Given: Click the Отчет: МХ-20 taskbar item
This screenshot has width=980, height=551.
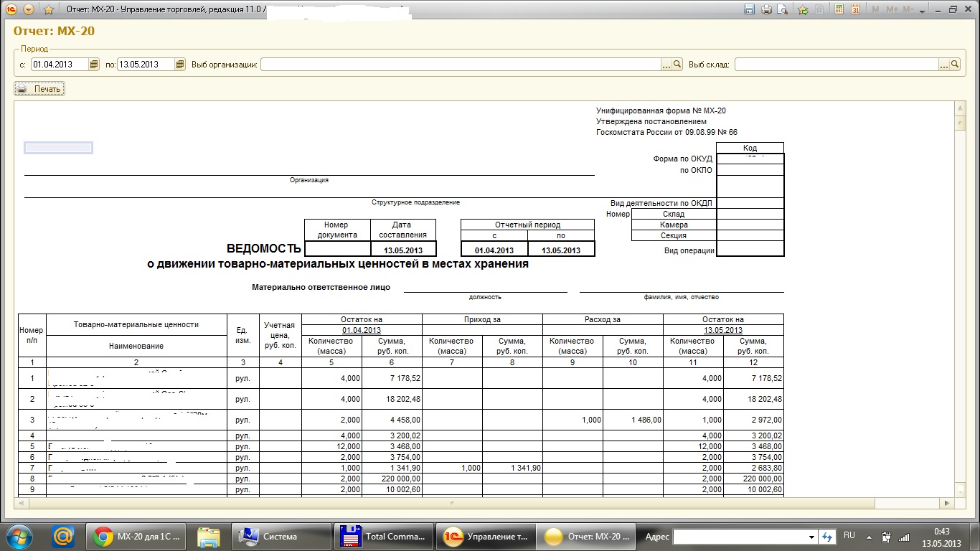Looking at the screenshot, I should (587, 537).
